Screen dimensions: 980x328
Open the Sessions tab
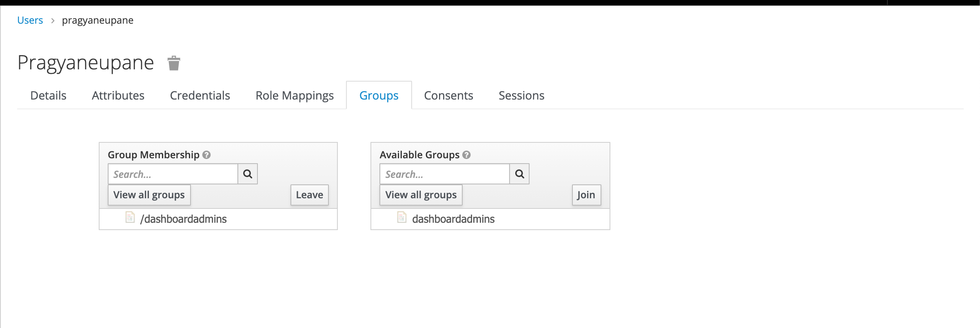tap(521, 95)
